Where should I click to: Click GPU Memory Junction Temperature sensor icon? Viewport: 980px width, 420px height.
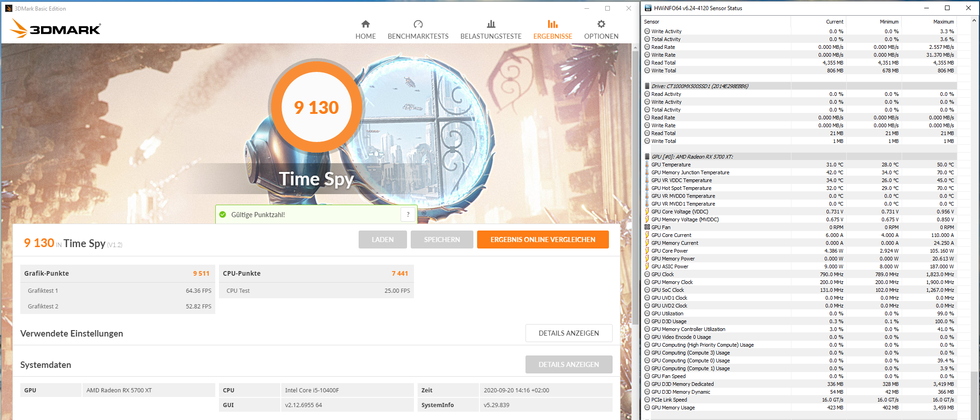pyautogui.click(x=647, y=172)
